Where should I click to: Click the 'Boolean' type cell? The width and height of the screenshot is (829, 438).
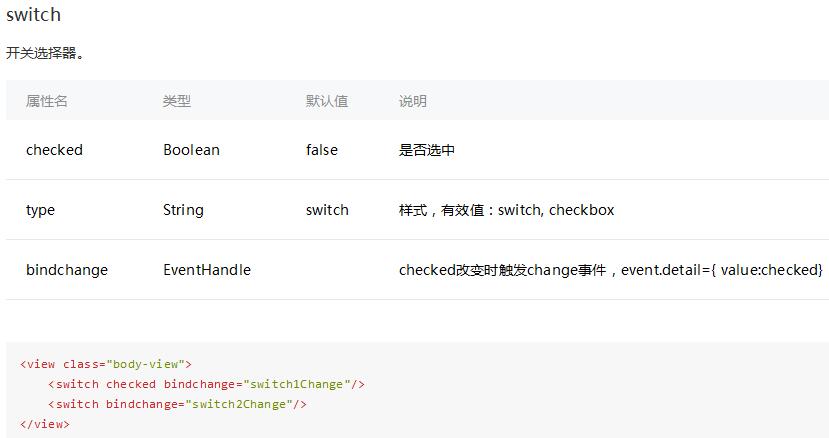191,150
